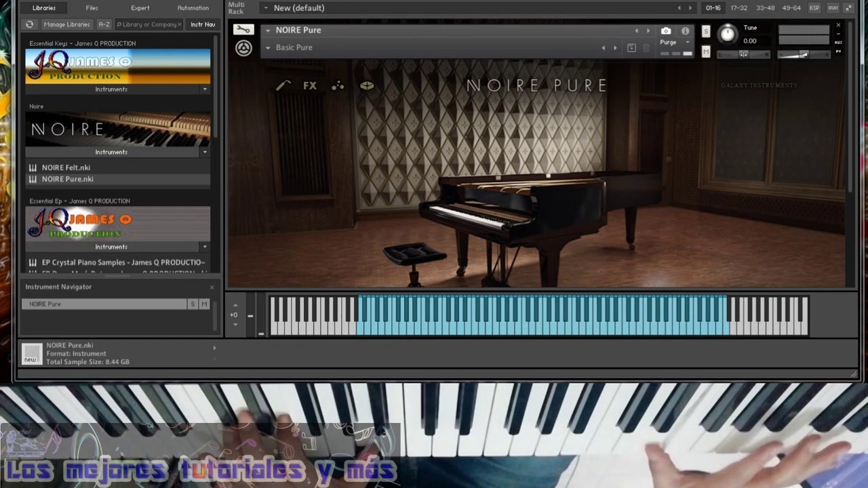
Task: Close the Instrument Navigator pane
Action: point(212,287)
